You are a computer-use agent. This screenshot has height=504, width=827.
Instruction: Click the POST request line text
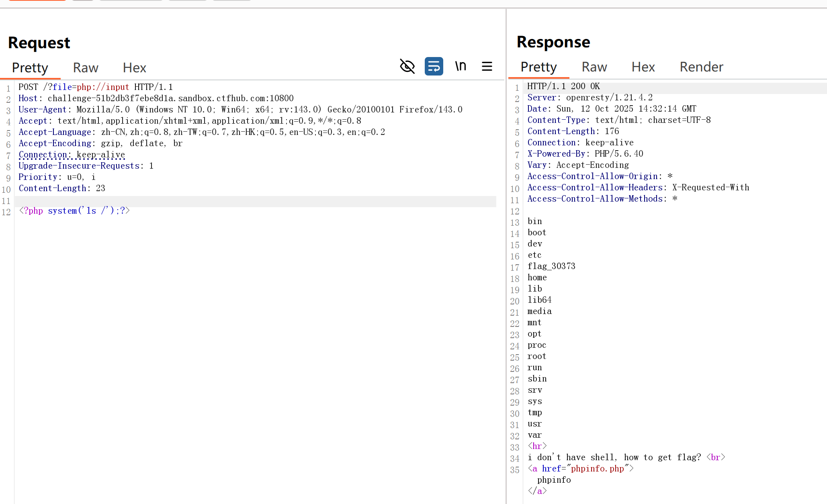click(x=96, y=87)
